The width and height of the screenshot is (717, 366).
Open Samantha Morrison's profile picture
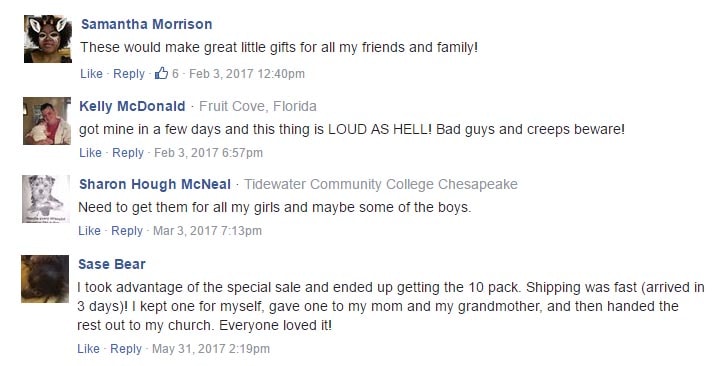tap(48, 39)
